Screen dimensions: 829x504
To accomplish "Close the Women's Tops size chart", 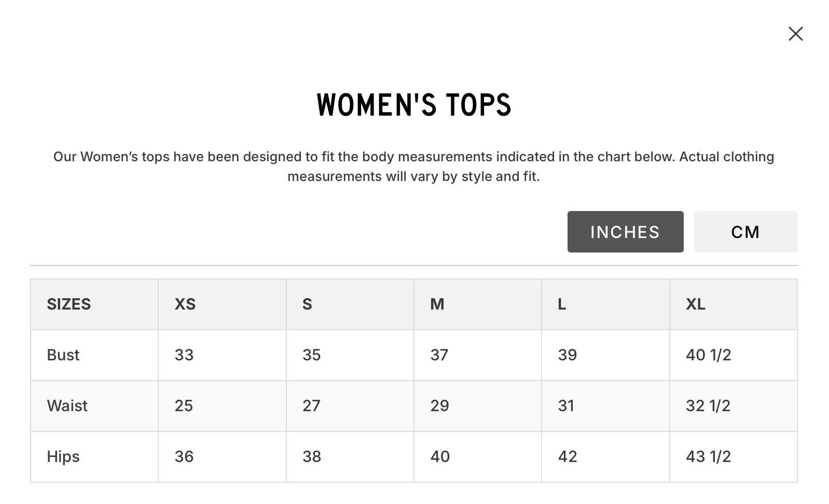I will (795, 34).
